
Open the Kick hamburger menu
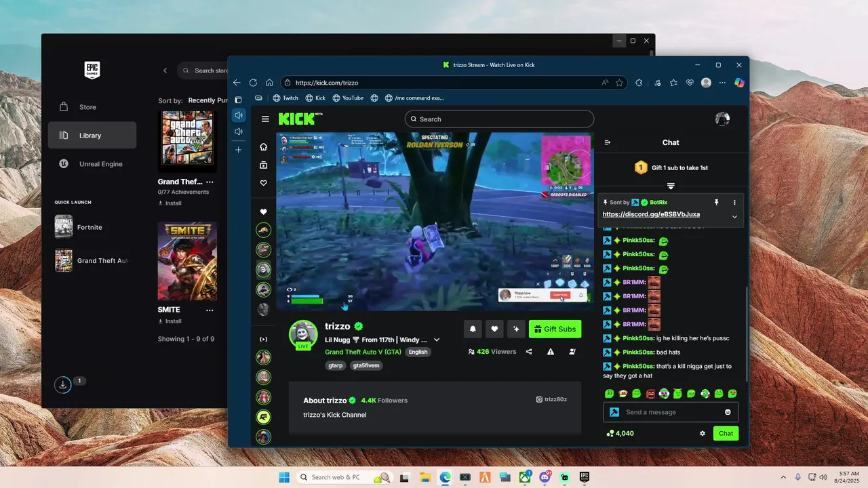pos(265,119)
